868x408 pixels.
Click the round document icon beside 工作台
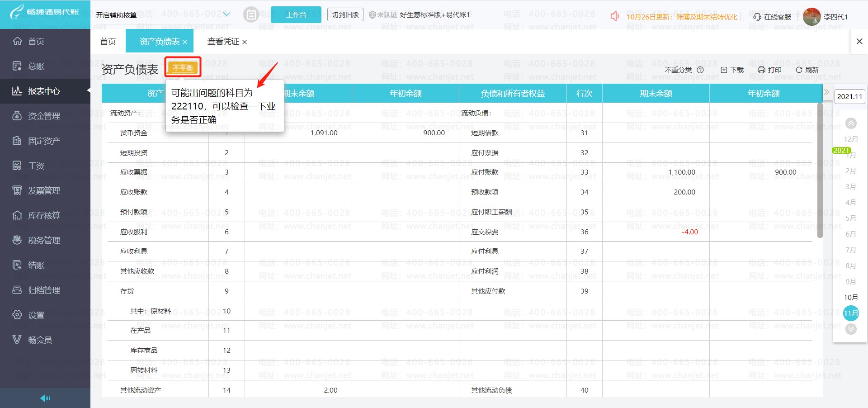coord(251,15)
